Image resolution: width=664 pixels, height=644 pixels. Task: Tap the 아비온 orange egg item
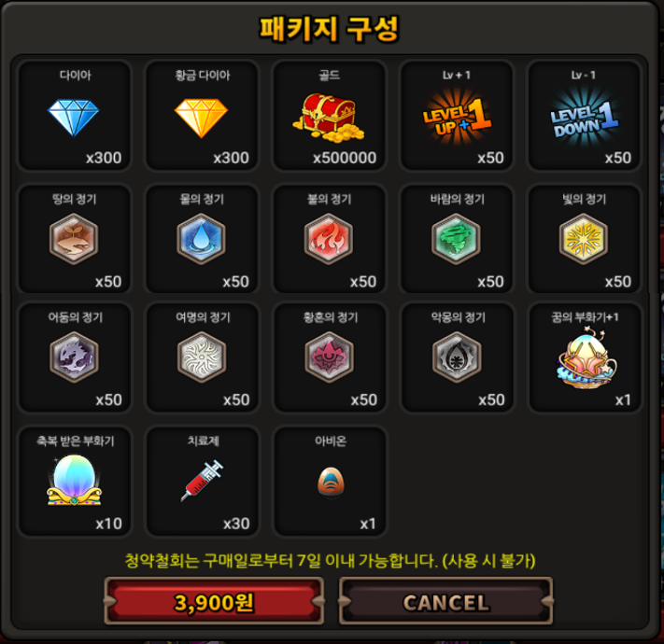331,483
